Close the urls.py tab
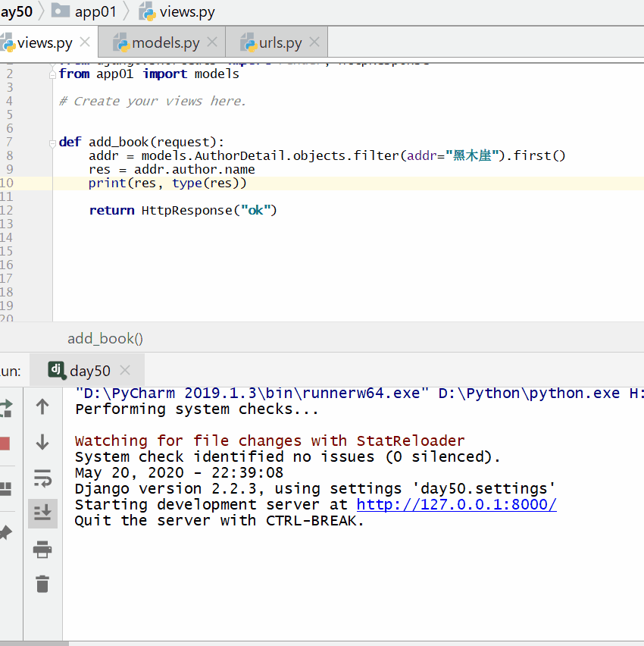This screenshot has width=644, height=646. click(x=314, y=42)
